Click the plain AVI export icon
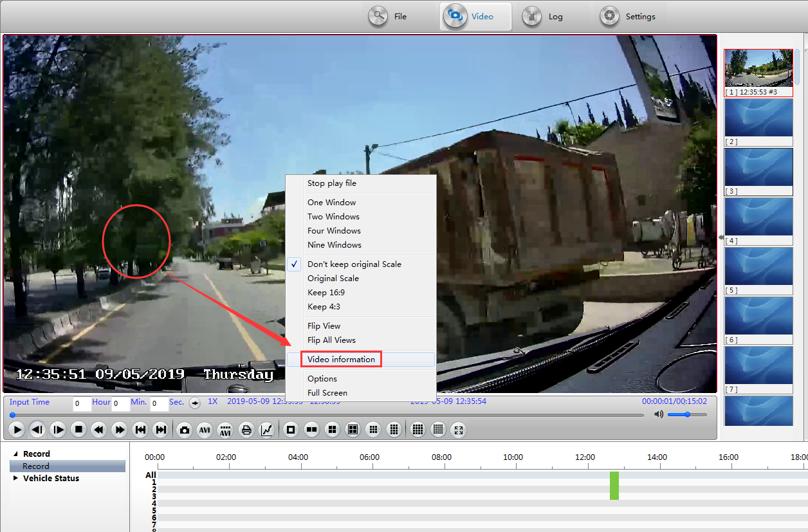808x532 pixels. (x=205, y=430)
